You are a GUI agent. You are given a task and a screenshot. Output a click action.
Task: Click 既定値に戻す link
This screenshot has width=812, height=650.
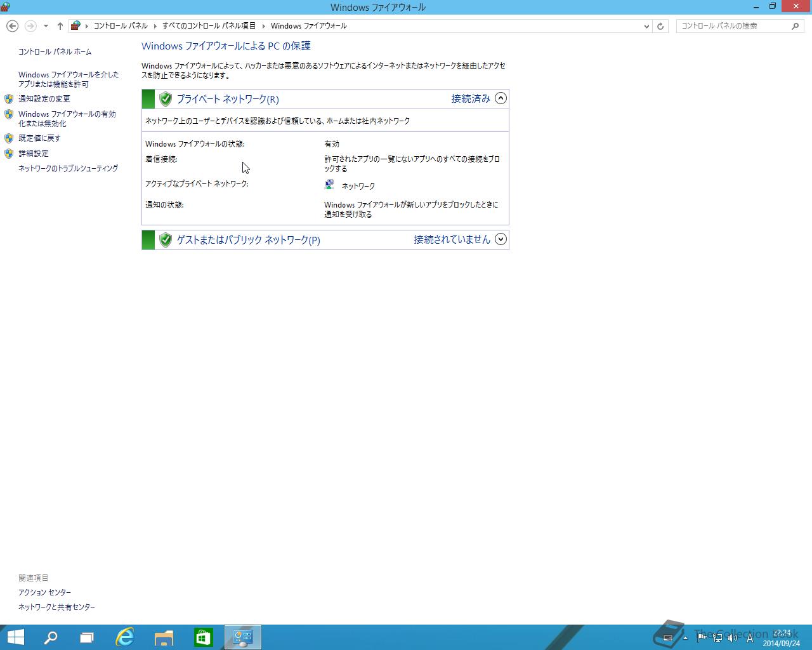[39, 138]
